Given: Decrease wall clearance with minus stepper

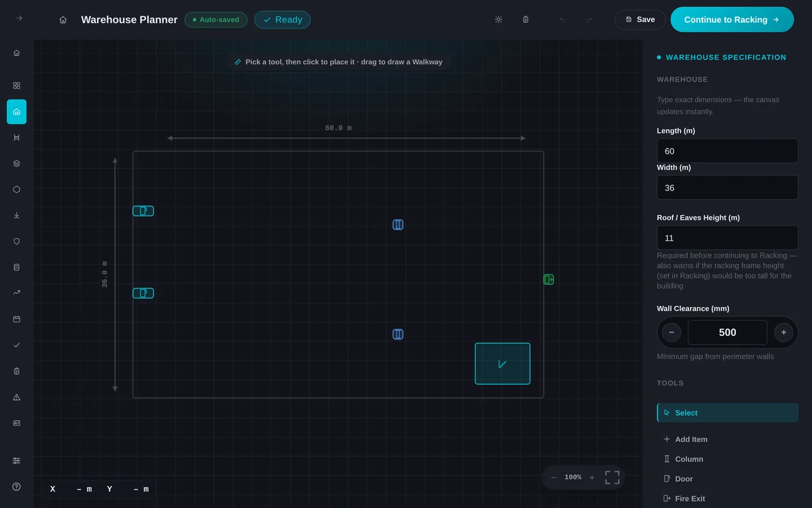Looking at the screenshot, I should [672, 332].
